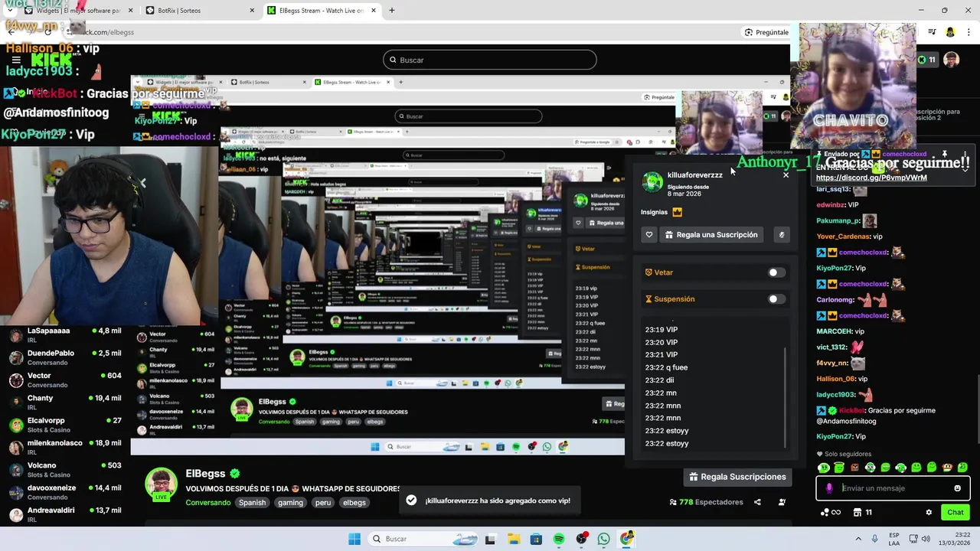Click the moderator user icon right of share
The image size is (980, 551).
tap(782, 502)
